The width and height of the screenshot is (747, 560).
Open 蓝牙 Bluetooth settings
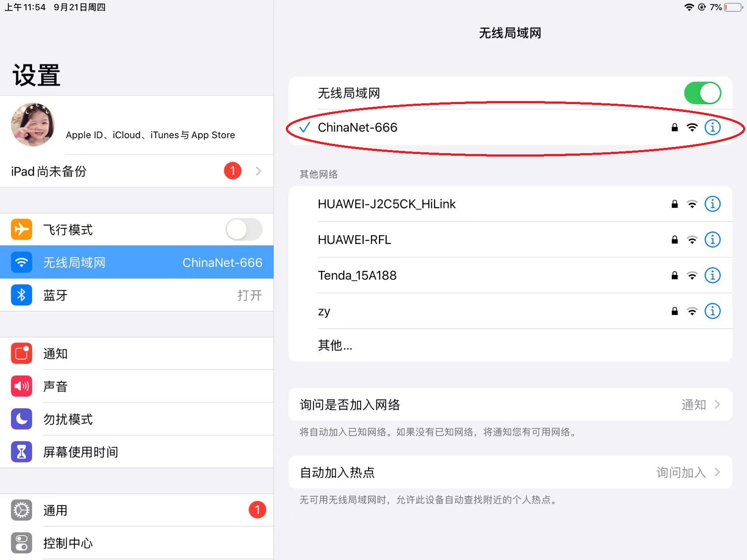coord(137,295)
